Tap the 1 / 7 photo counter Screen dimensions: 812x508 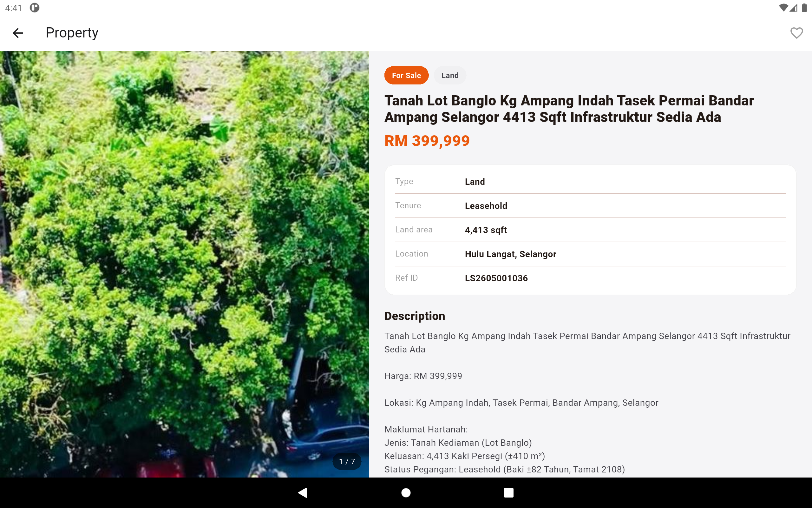coord(347,461)
